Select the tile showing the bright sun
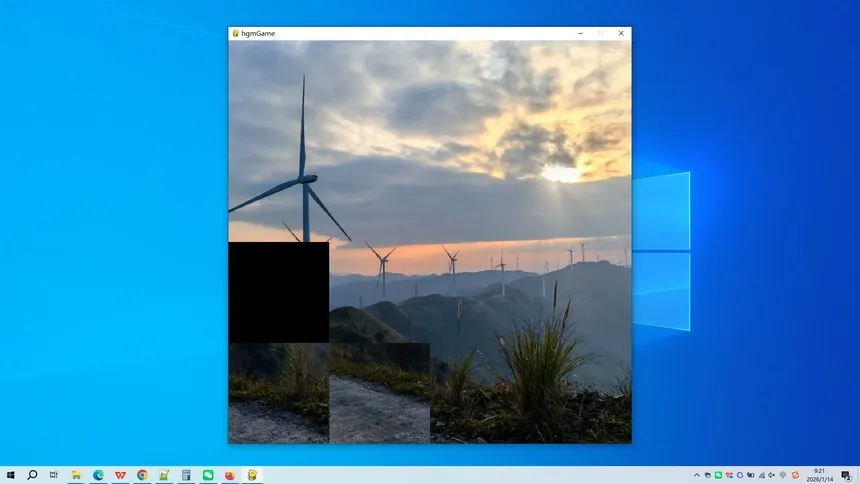 [x=581, y=192]
